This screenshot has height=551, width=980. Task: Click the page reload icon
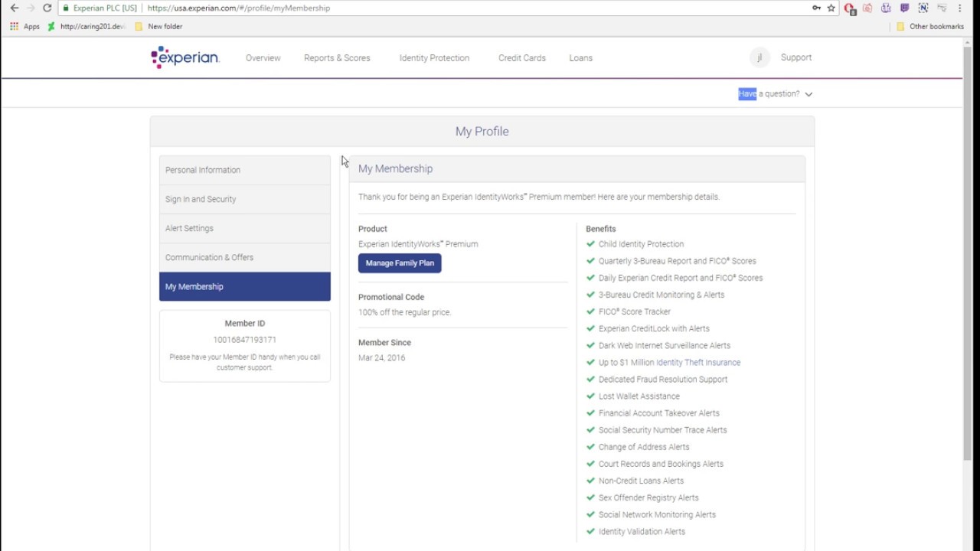tap(48, 8)
